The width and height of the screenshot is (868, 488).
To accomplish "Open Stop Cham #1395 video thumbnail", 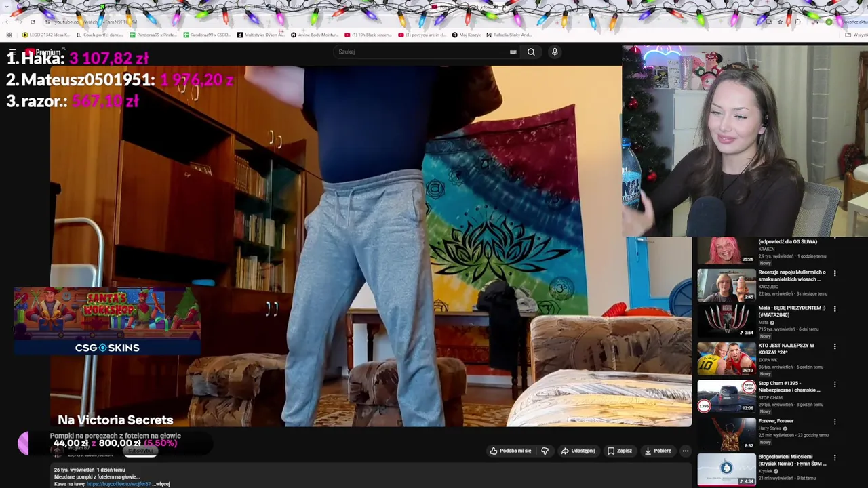I will [x=726, y=396].
